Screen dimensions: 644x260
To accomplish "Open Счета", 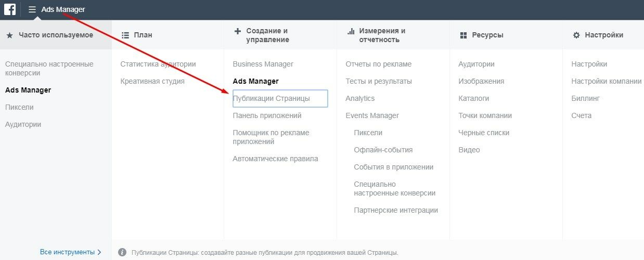I will tap(582, 115).
